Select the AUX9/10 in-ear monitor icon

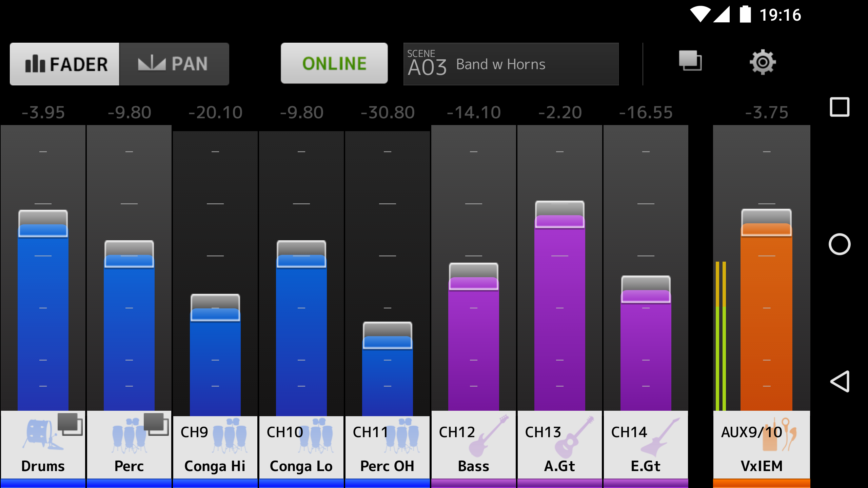tap(780, 434)
